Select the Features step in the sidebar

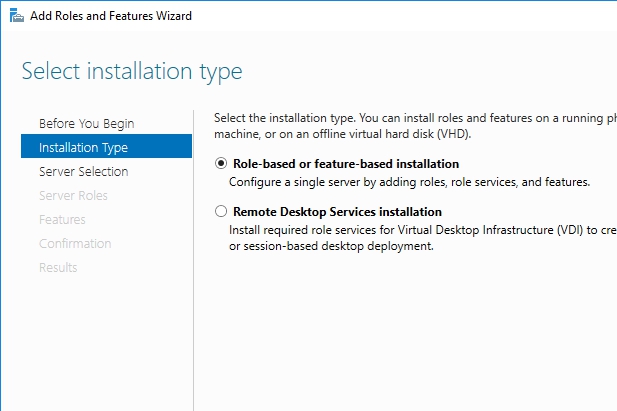pyautogui.click(x=62, y=219)
